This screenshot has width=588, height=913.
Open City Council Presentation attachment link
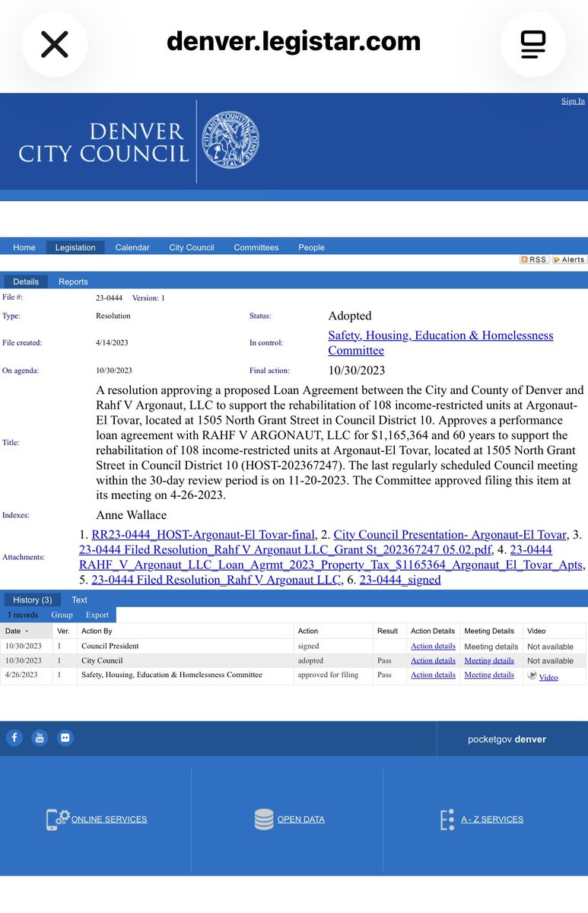(450, 535)
